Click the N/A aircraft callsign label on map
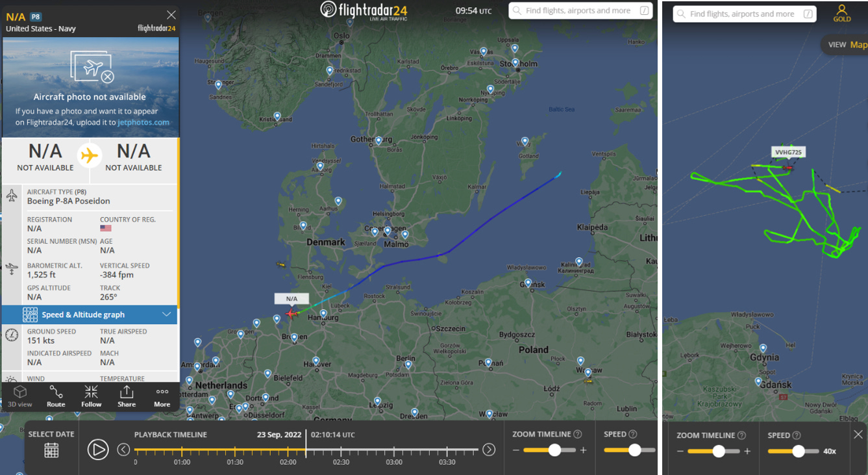 tap(291, 299)
